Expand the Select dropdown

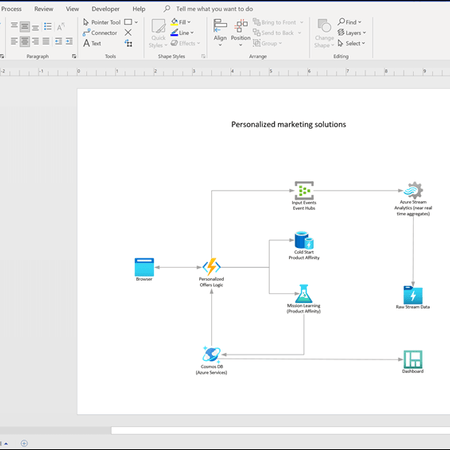[x=363, y=43]
